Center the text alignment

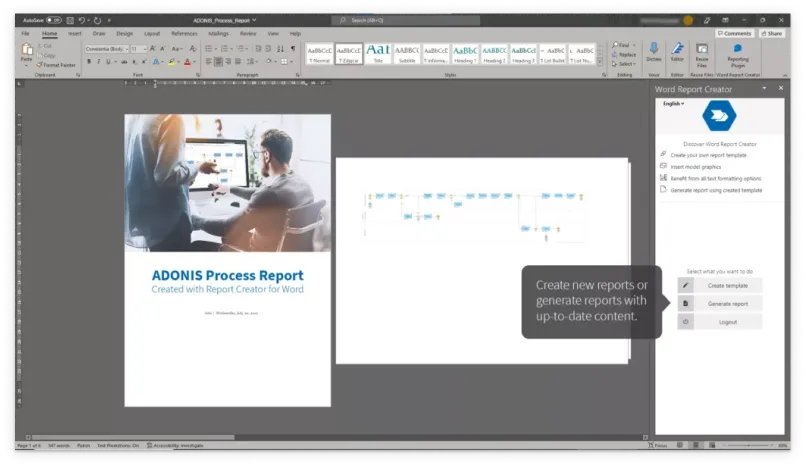(218, 62)
